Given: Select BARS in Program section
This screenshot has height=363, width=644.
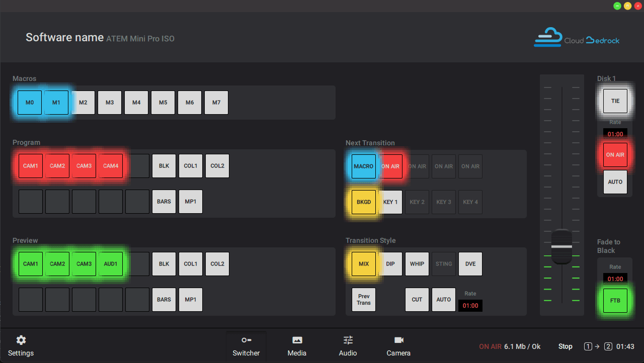Looking at the screenshot, I should pyautogui.click(x=164, y=202).
